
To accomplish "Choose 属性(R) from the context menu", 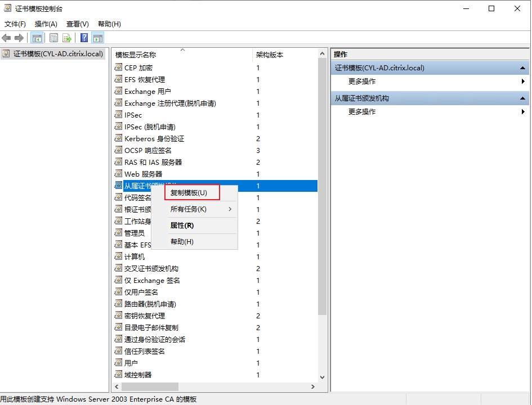I will coord(182,226).
